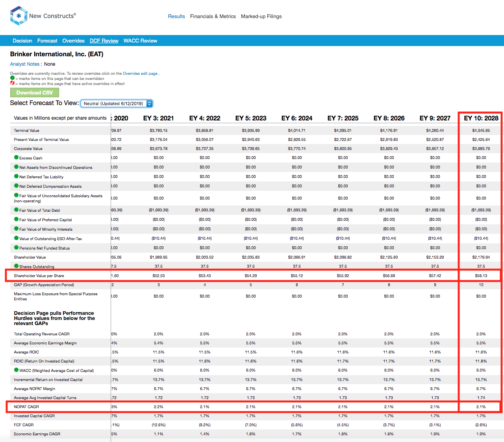Viewport: 504px width, 442px height.
Task: Click $52.53 value per share for 2021
Action: coord(159,276)
